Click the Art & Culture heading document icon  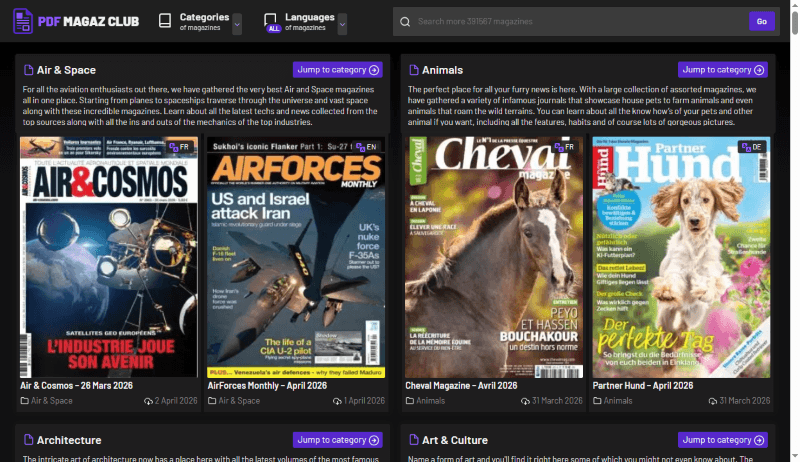pyautogui.click(x=414, y=440)
